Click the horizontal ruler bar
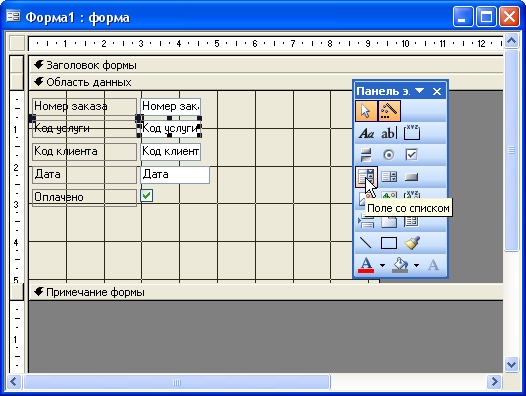 (x=266, y=44)
